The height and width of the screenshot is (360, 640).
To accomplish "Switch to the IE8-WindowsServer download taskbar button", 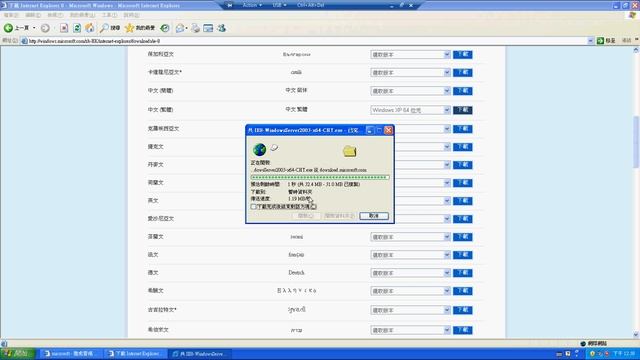I will 199,354.
